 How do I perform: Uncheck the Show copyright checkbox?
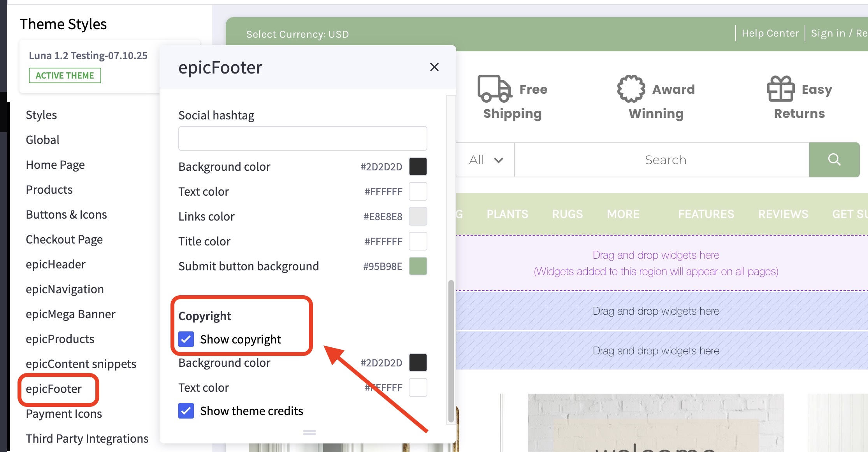[186, 339]
